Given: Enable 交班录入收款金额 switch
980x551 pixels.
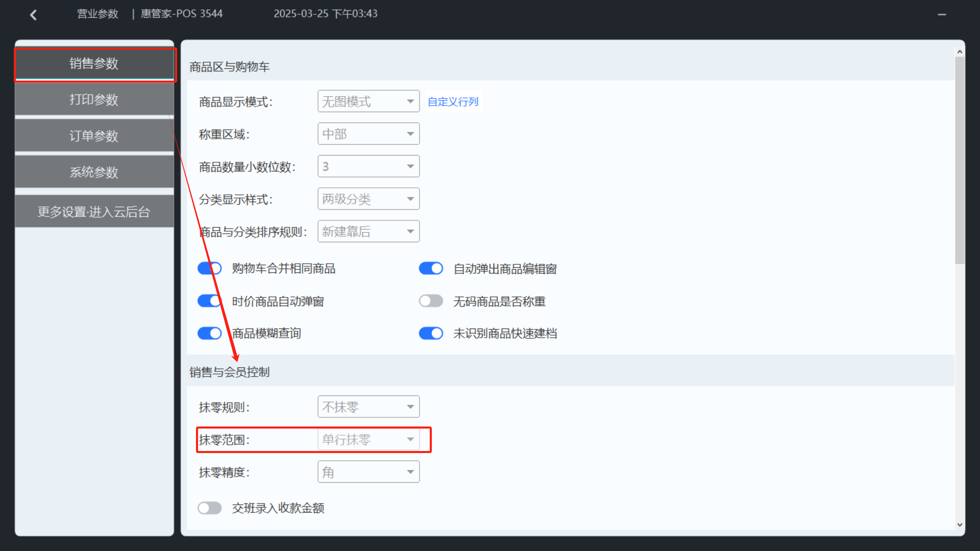Looking at the screenshot, I should [x=209, y=508].
